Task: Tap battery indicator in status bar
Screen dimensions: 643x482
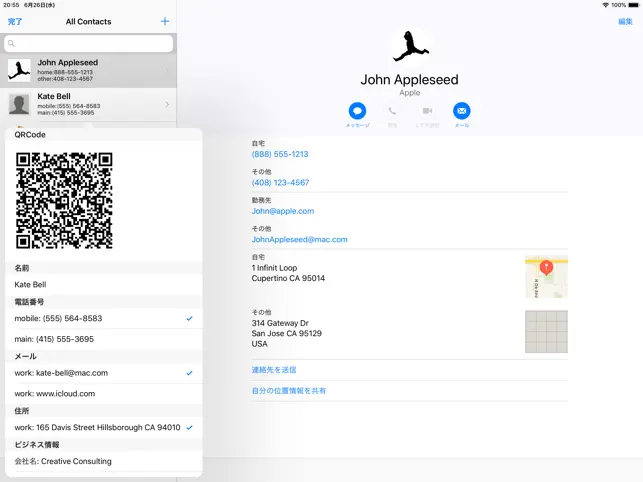Action: [x=634, y=5]
